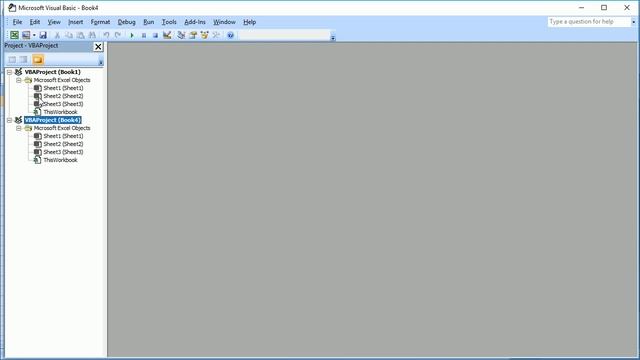640x360 pixels.
Task: Click the 'Type a question for help' box
Action: 589,22
